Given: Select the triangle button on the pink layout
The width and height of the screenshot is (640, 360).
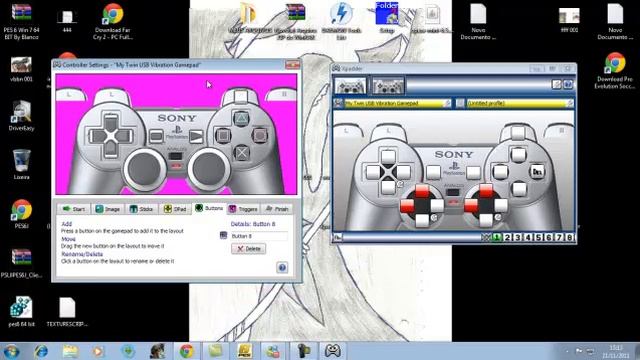Looking at the screenshot, I should [x=241, y=118].
